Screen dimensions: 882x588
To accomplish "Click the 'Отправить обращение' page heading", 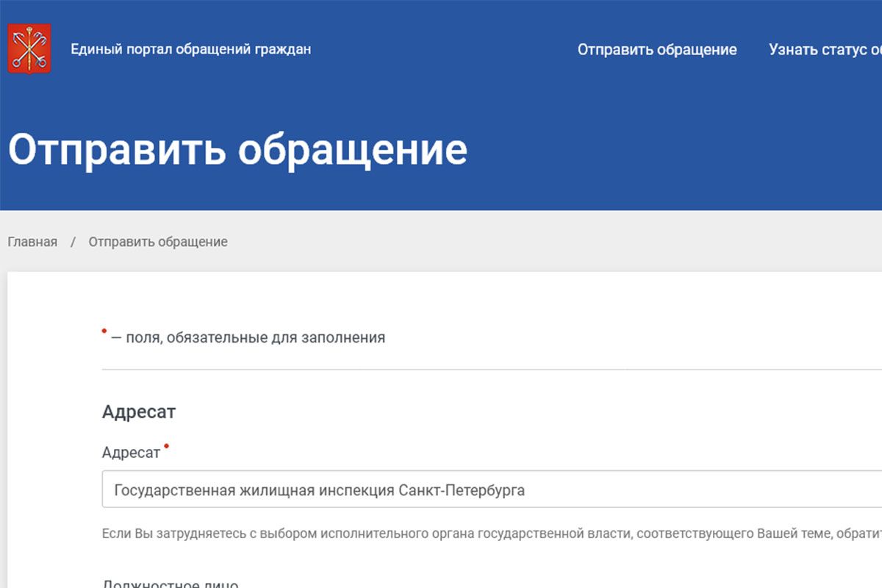I will pyautogui.click(x=237, y=149).
